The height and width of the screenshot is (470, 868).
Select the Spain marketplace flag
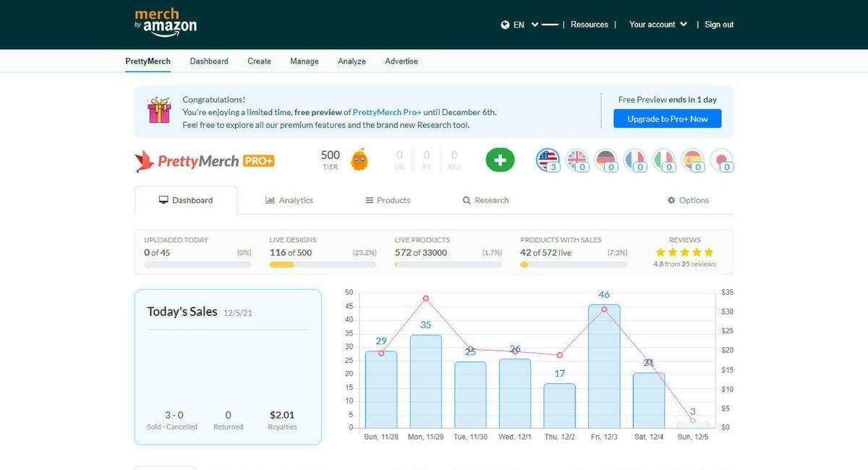tap(692, 159)
